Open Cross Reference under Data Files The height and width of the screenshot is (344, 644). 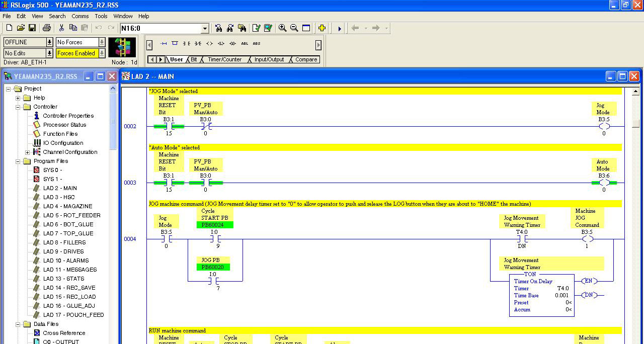[64, 333]
